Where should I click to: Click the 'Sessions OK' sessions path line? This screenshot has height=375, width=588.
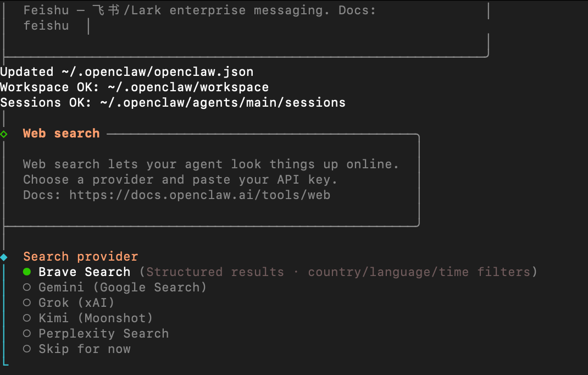pos(173,102)
